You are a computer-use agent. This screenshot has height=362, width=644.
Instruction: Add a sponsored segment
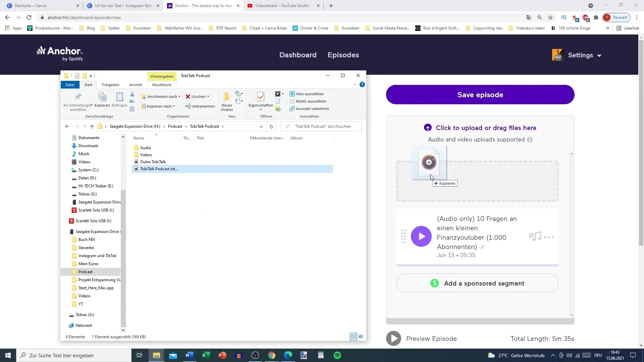477,283
